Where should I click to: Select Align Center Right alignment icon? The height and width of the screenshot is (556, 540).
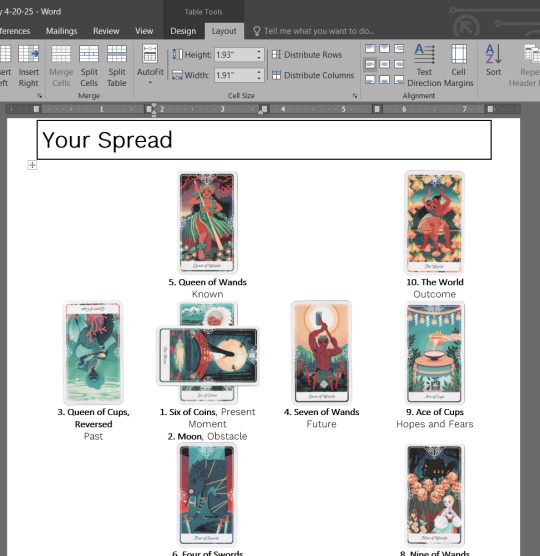point(399,64)
